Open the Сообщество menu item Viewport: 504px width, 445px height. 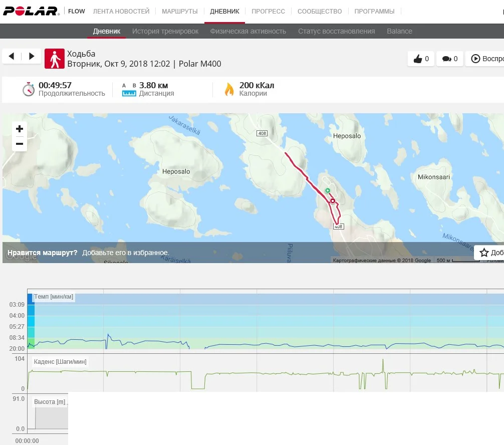pos(320,12)
